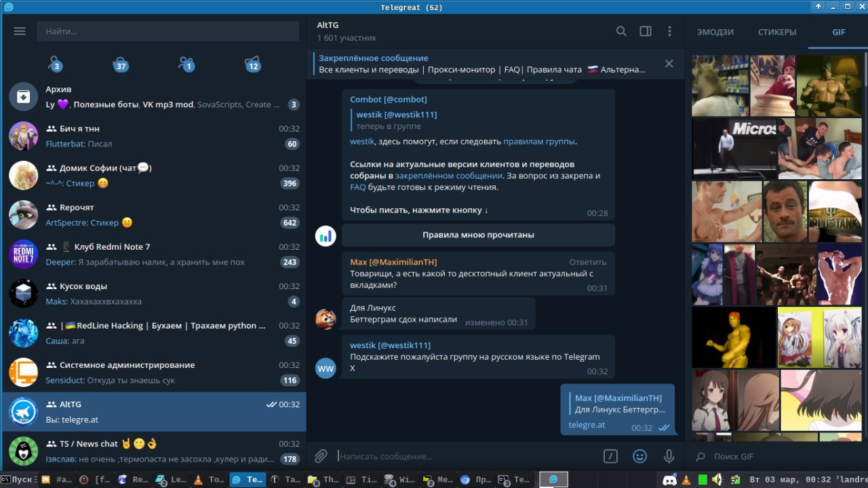The height and width of the screenshot is (488, 868).
Task: Open the Домик Софии chat
Action: coord(154,175)
